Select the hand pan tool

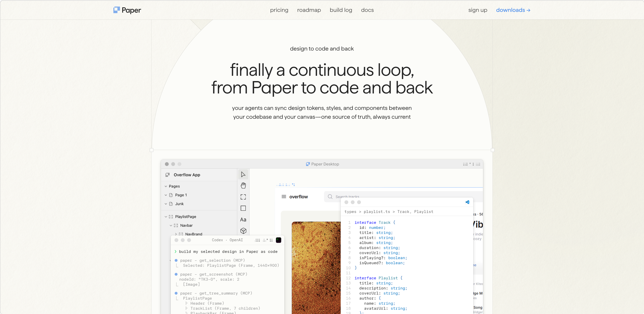coord(243,186)
